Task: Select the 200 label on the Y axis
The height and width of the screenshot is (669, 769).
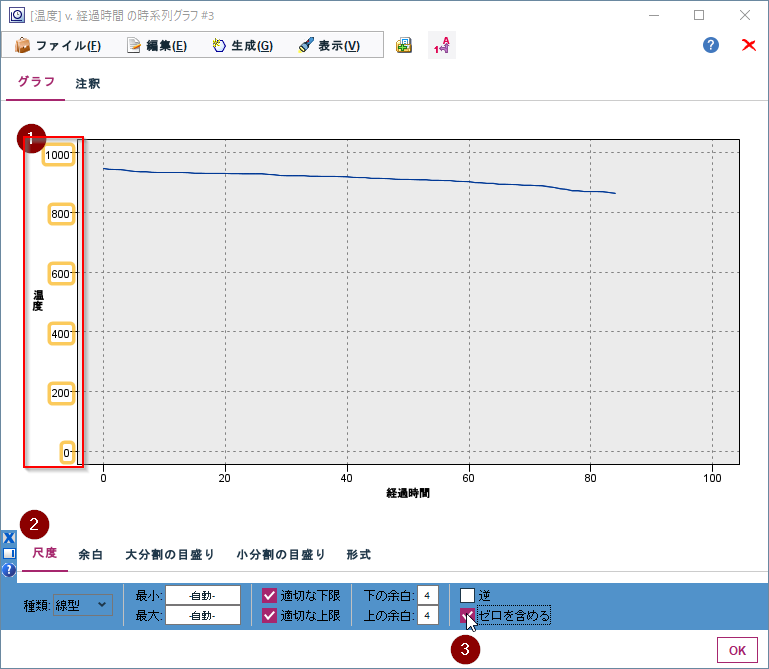Action: coord(61,393)
